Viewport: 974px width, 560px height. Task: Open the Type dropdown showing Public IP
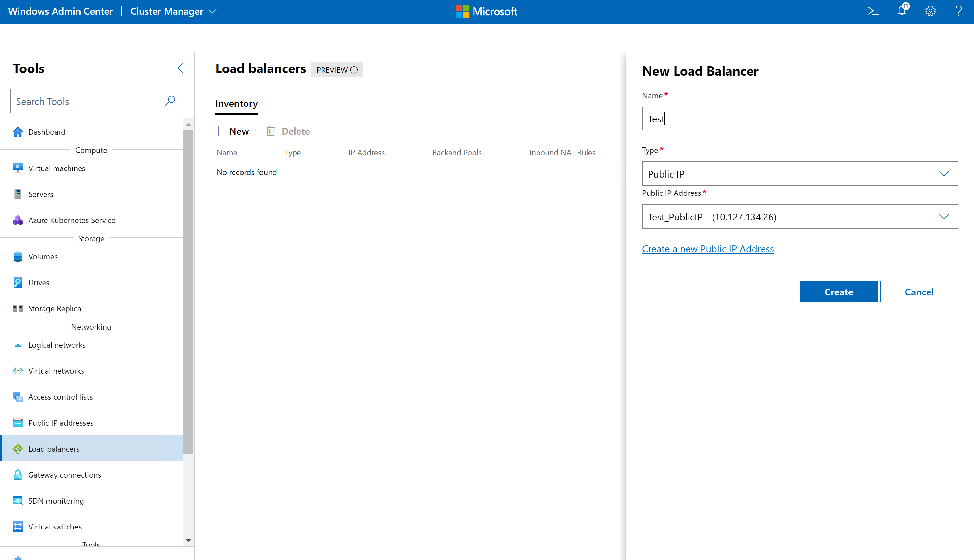pos(799,174)
